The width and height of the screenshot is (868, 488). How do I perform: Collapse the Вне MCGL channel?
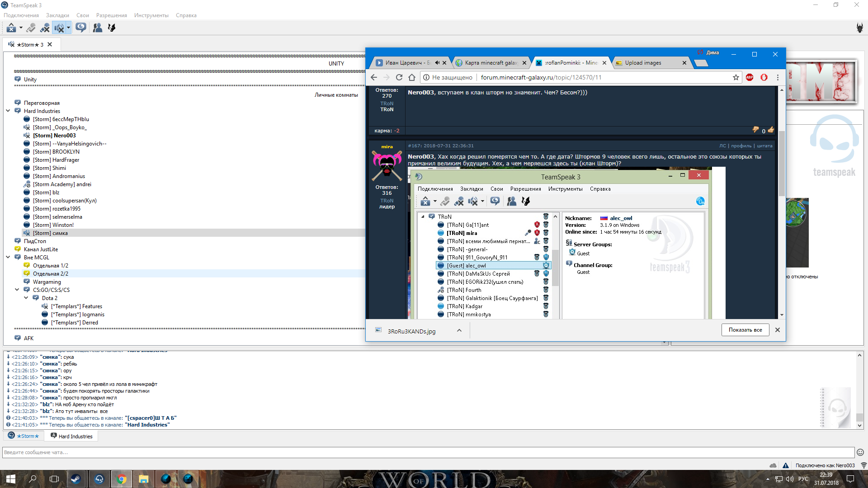pos(8,257)
